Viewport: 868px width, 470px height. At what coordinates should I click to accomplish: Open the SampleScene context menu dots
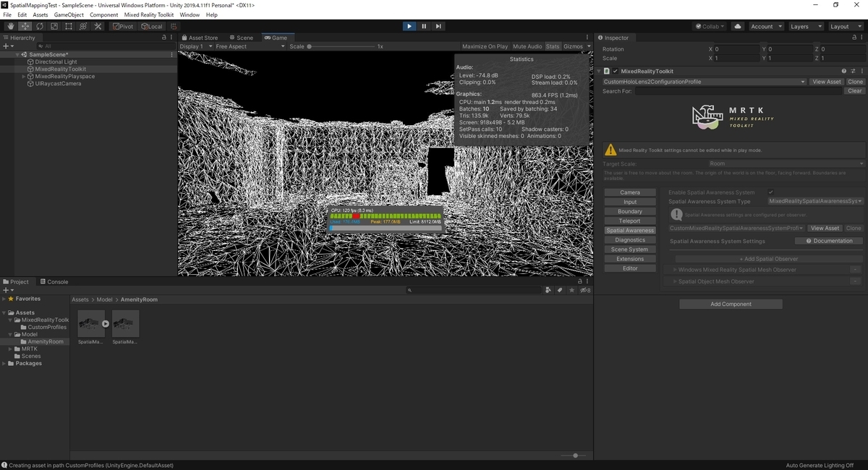point(171,54)
